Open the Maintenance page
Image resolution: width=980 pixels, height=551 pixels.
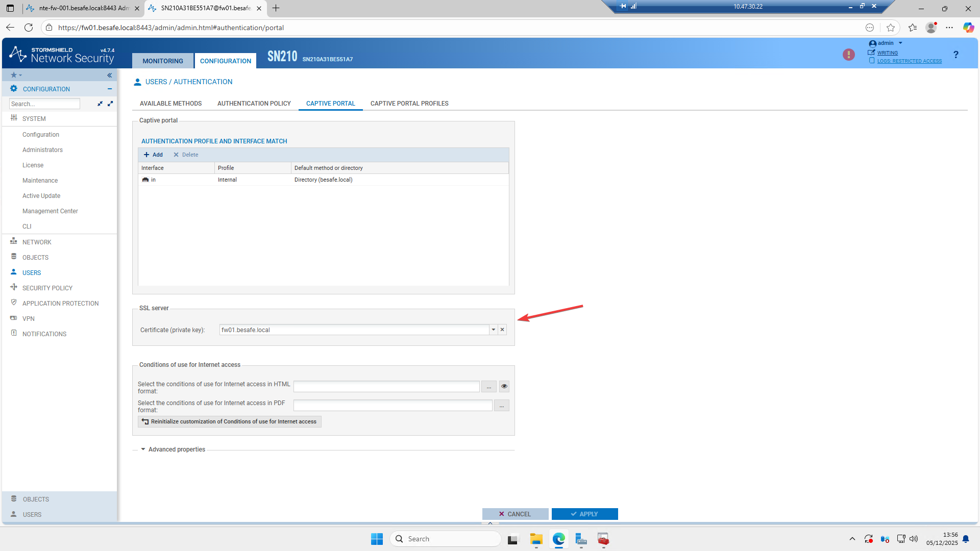click(x=40, y=181)
